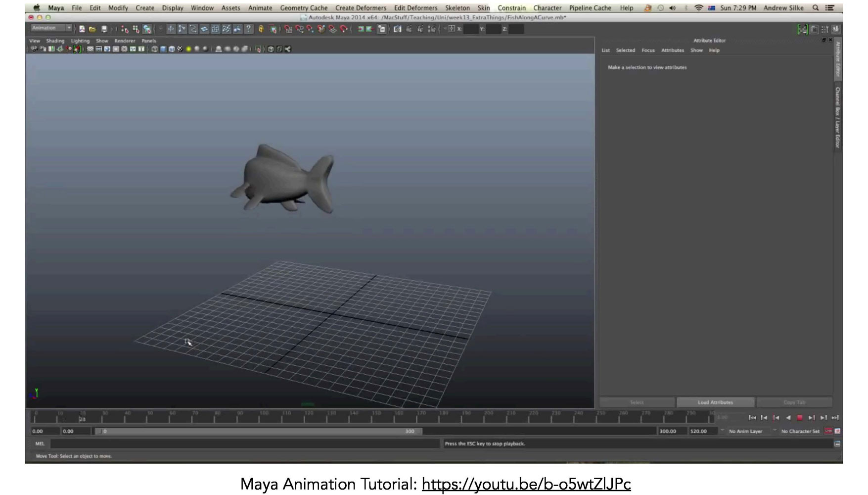Viewport: 868px width, 495px height.
Task: Go to end of playback range
Action: 835,418
